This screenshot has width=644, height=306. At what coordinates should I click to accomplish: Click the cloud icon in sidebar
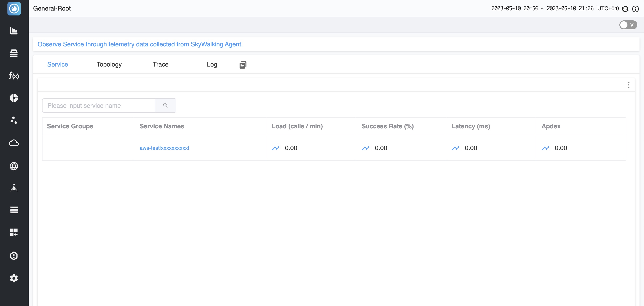tap(14, 143)
